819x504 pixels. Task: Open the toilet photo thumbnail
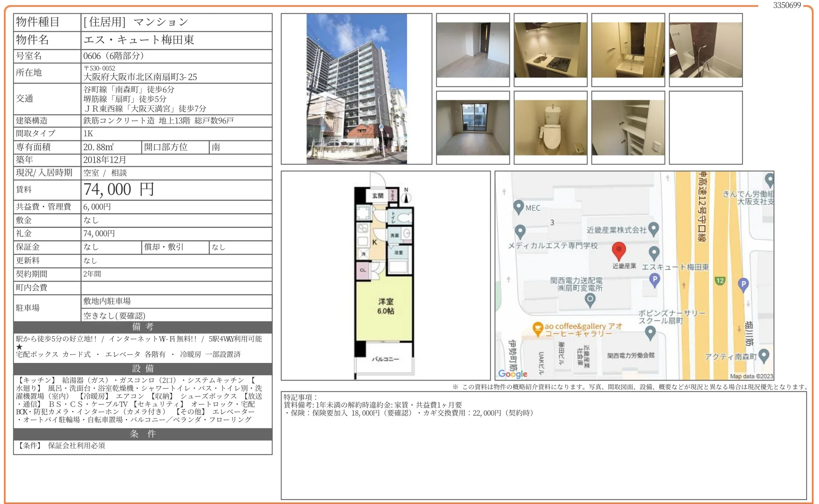[x=550, y=127]
